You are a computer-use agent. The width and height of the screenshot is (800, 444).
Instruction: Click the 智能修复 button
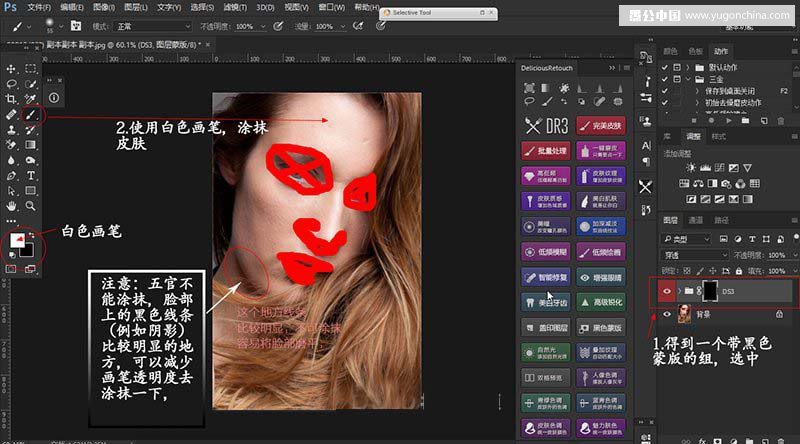pyautogui.click(x=546, y=277)
